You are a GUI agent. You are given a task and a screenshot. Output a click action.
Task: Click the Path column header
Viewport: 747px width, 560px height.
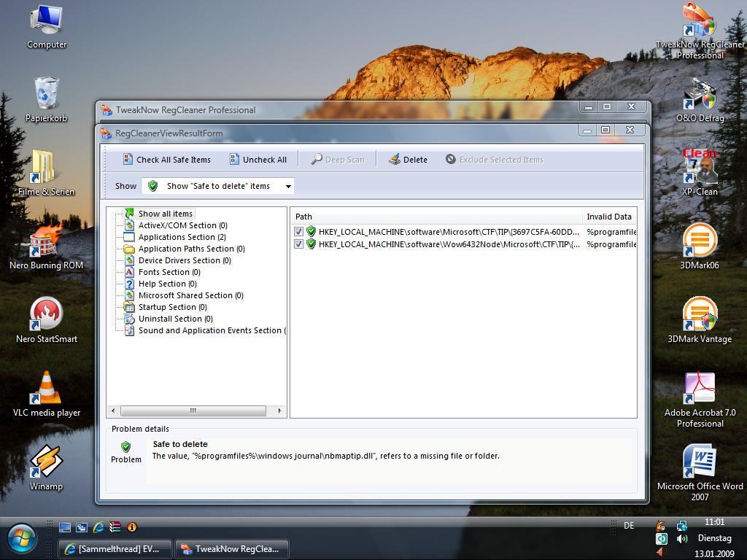point(436,217)
